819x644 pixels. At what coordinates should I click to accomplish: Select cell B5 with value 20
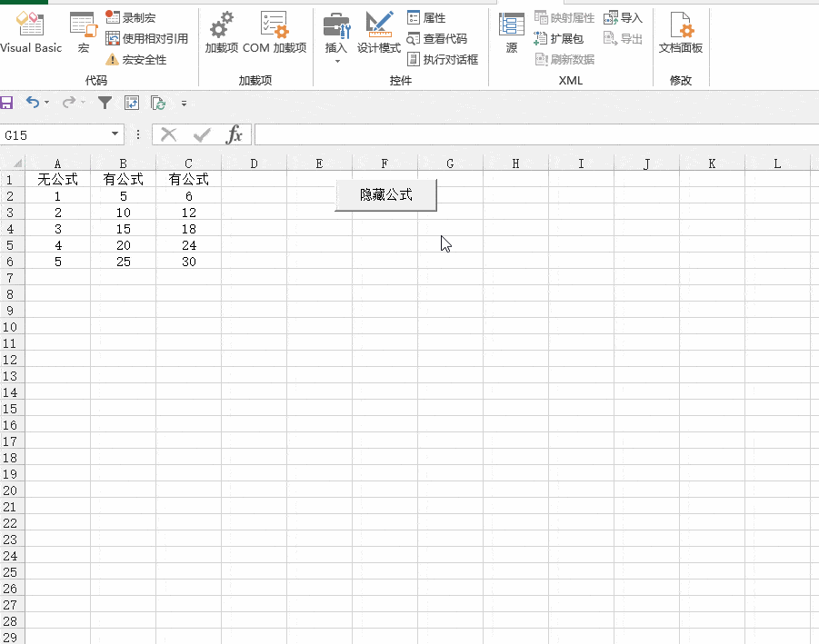(124, 245)
